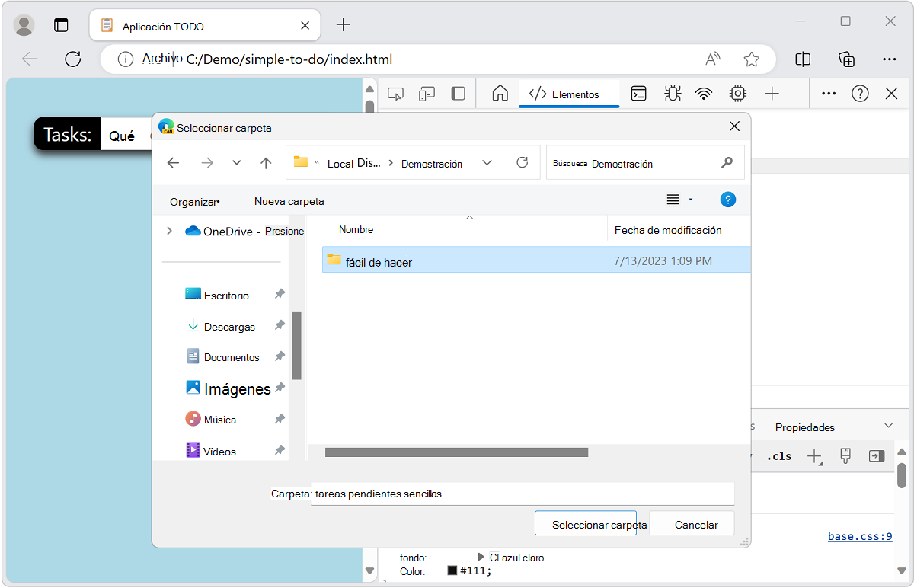914x588 pixels.
Task: Start Read Aloud from address bar
Action: point(713,59)
